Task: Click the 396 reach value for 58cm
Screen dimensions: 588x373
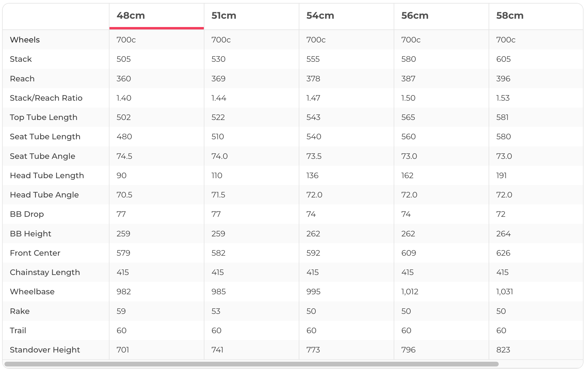Action: click(x=503, y=79)
